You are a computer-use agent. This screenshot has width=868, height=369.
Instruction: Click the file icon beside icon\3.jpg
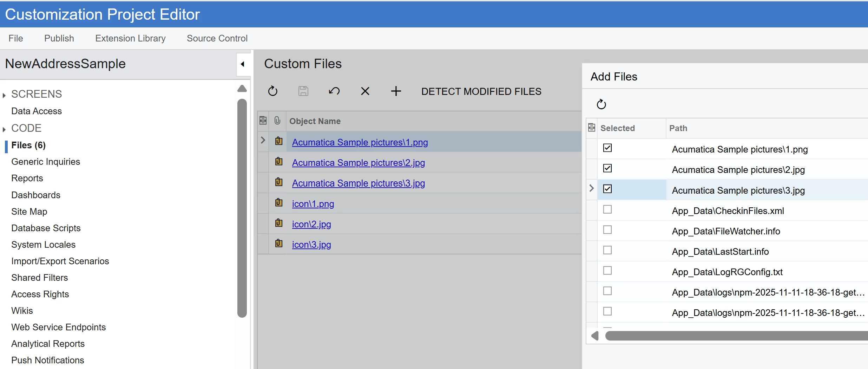(x=279, y=243)
